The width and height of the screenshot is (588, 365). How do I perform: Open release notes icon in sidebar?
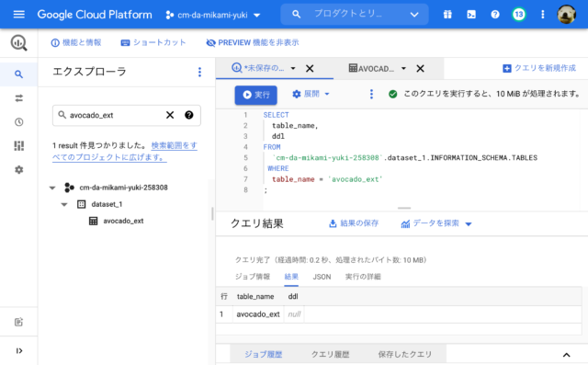pyautogui.click(x=18, y=322)
